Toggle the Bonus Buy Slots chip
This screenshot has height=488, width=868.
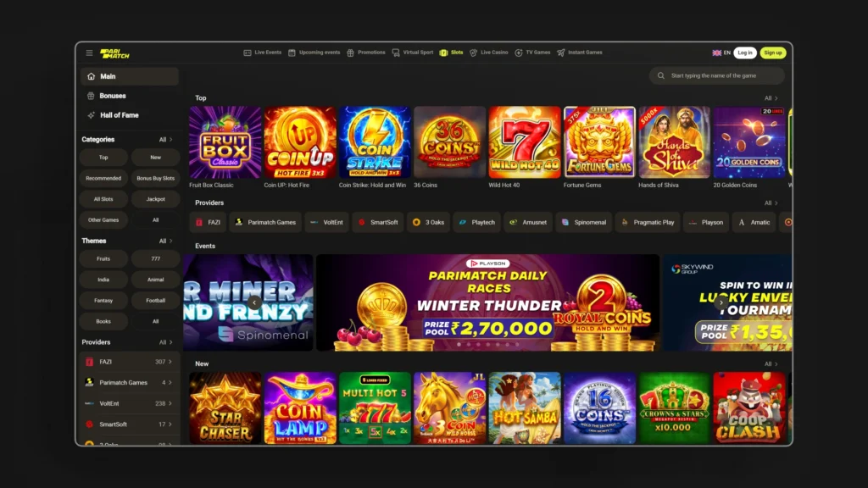point(156,178)
